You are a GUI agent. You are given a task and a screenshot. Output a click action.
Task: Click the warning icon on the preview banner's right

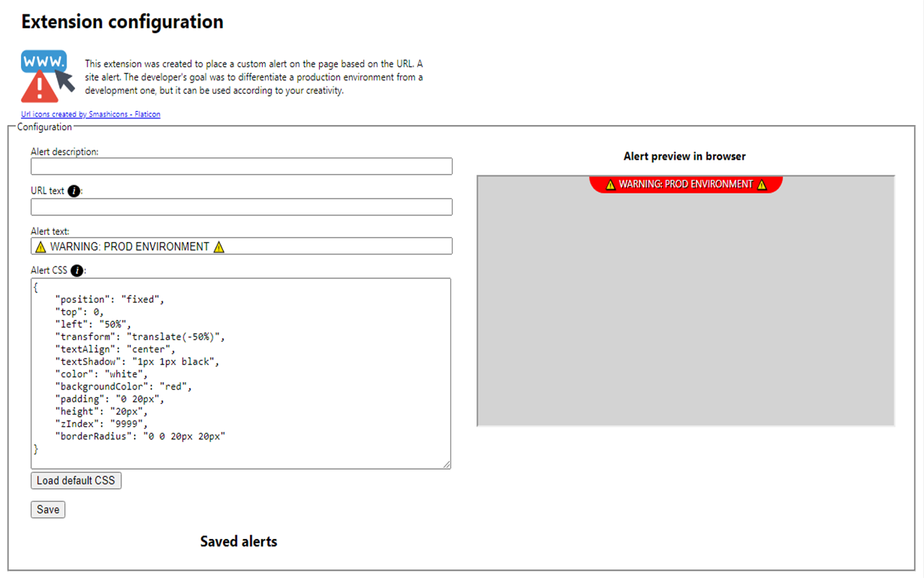762,184
